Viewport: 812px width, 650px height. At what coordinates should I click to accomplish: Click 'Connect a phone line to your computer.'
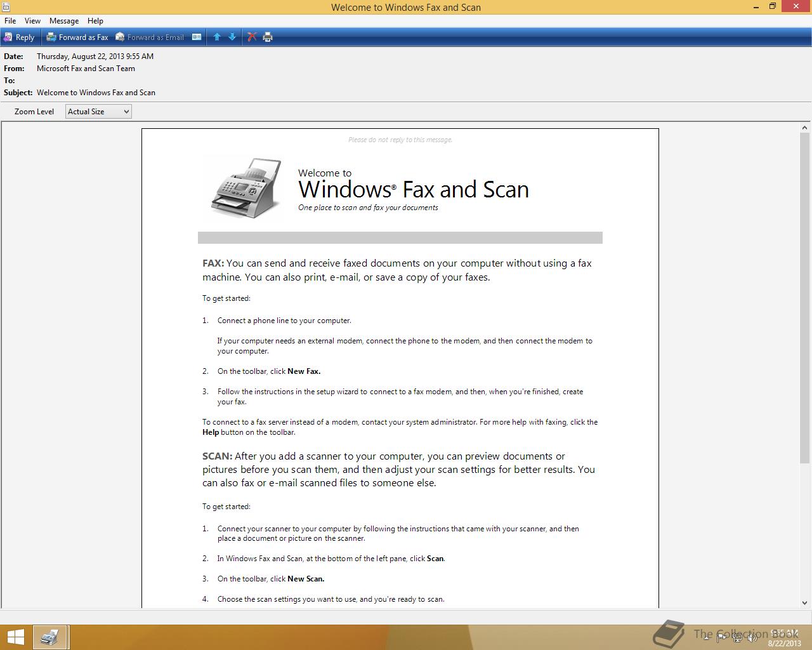(x=284, y=321)
